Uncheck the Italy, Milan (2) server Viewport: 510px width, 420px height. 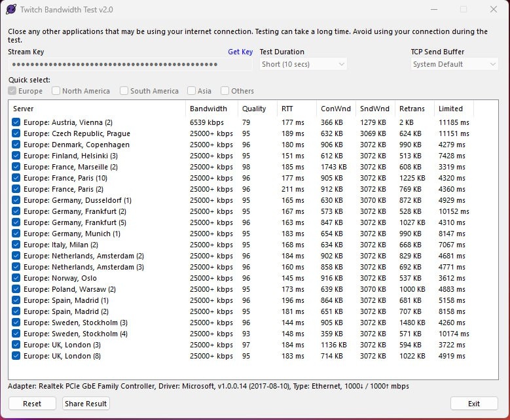point(16,245)
